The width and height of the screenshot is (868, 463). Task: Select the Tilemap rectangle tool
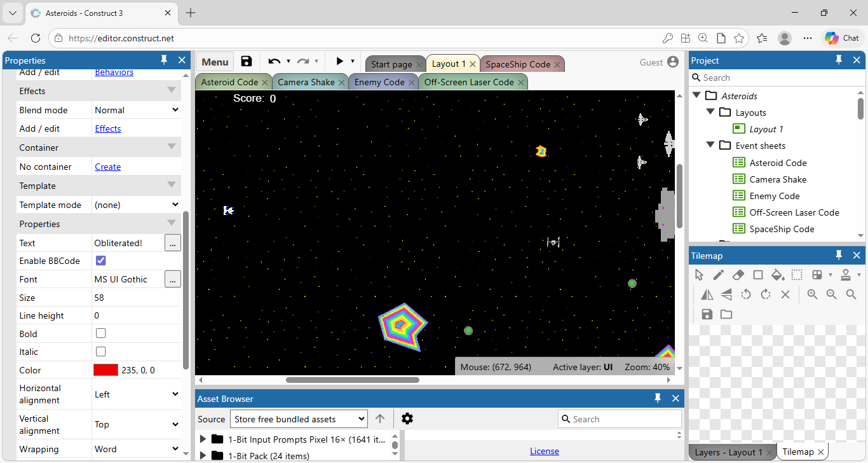[x=757, y=275]
